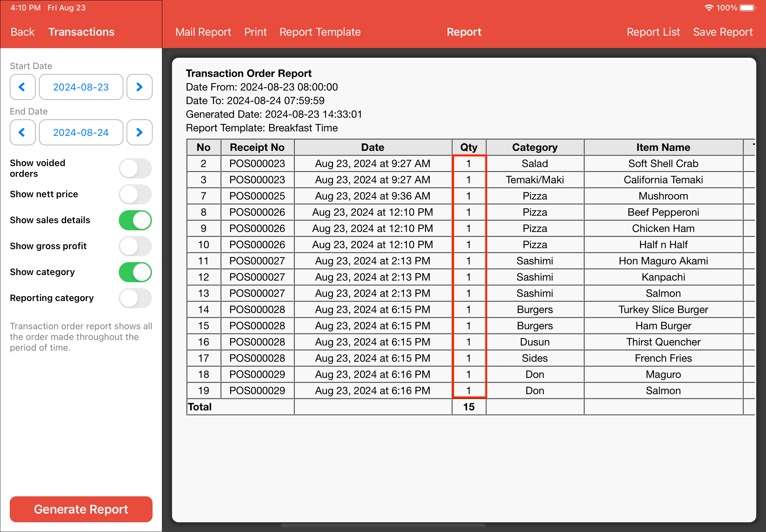The width and height of the screenshot is (766, 532).
Task: Click the End Date next day arrow
Action: coord(139,132)
